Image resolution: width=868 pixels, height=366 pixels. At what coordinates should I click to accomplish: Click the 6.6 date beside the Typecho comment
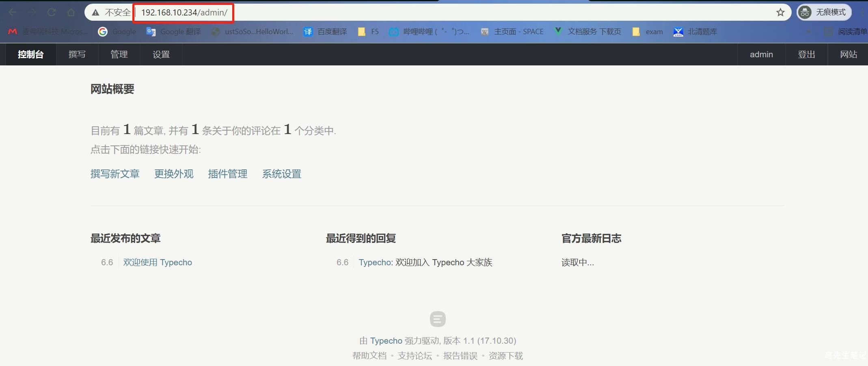point(343,262)
